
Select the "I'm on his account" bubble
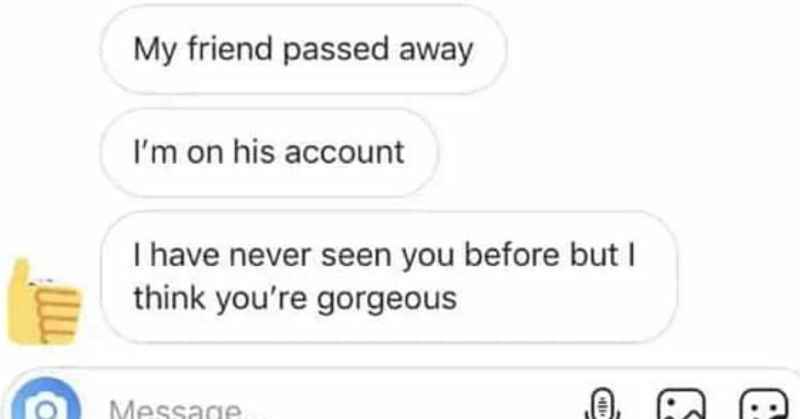point(269,152)
